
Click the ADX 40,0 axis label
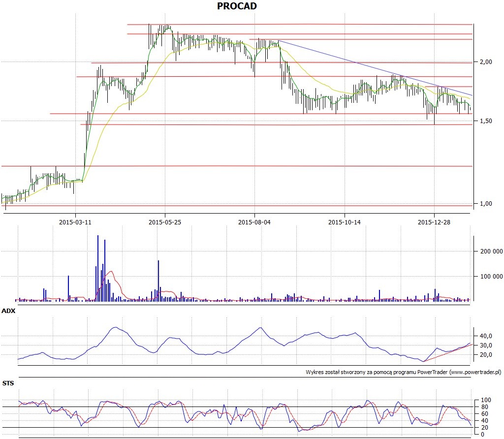tap(486, 336)
